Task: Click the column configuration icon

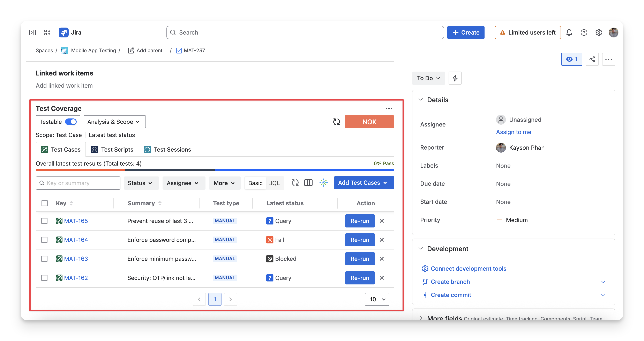Action: pos(308,183)
